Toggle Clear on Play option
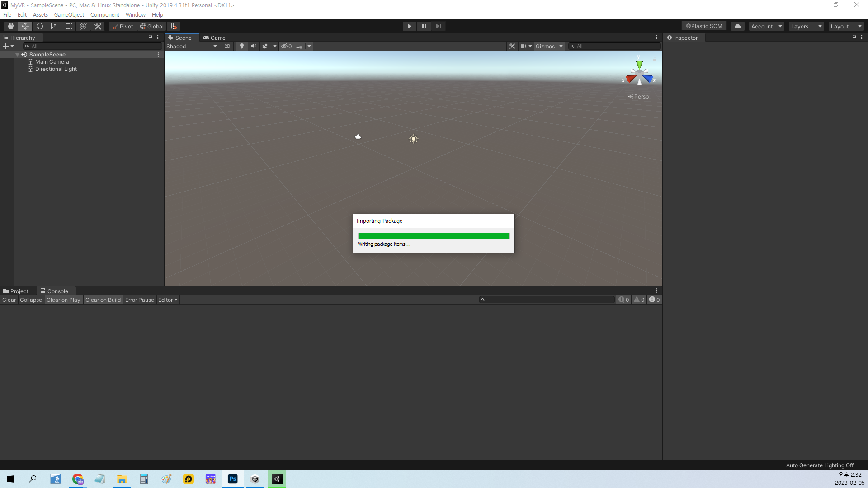Viewport: 868px width, 488px height. tap(63, 300)
